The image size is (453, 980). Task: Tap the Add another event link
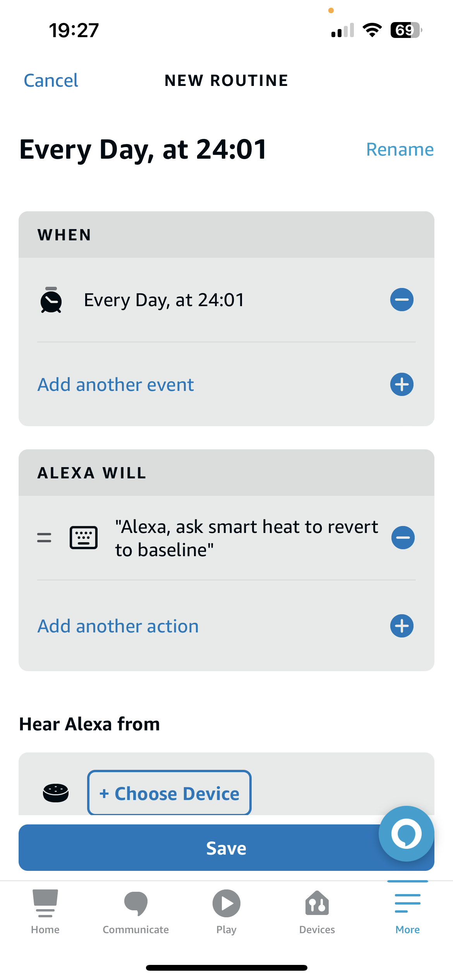pos(115,385)
